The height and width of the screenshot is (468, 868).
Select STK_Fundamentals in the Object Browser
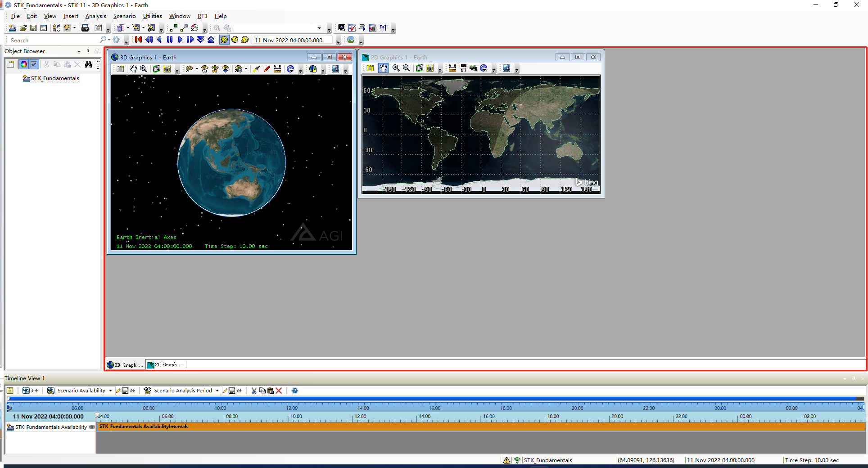point(54,78)
